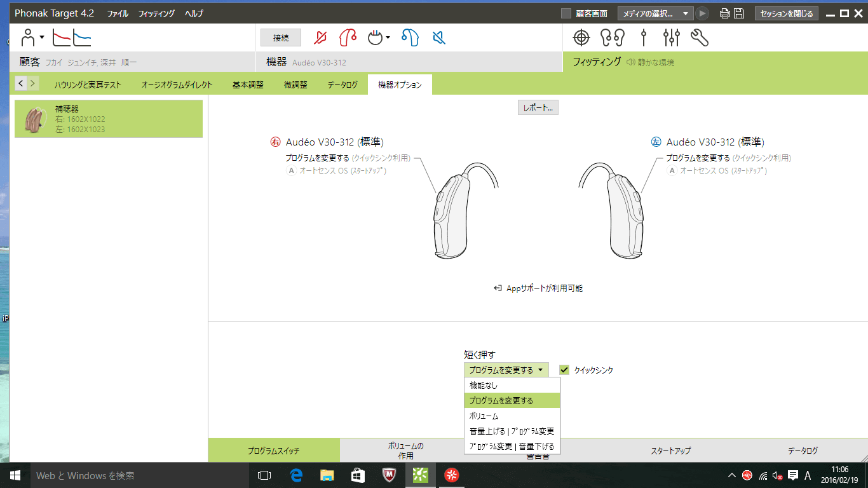868x488 pixels.
Task: Switch to the top データログ tab
Action: tap(342, 85)
